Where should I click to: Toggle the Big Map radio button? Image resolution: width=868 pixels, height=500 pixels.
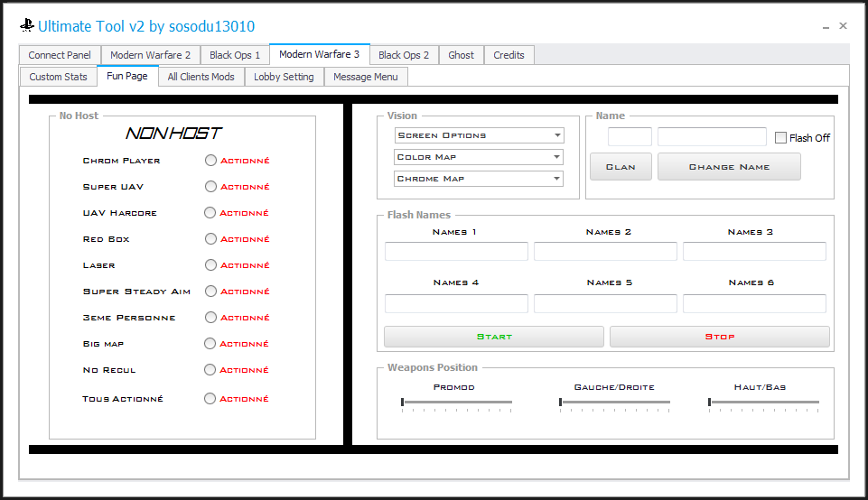coord(210,344)
